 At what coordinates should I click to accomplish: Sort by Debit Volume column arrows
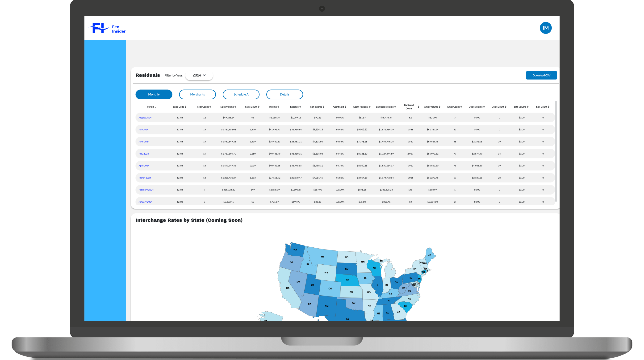coord(484,107)
